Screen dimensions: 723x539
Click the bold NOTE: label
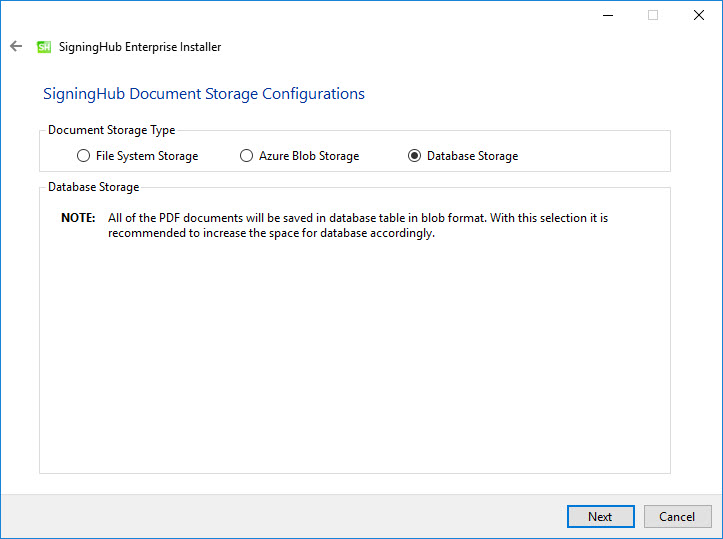(78, 218)
